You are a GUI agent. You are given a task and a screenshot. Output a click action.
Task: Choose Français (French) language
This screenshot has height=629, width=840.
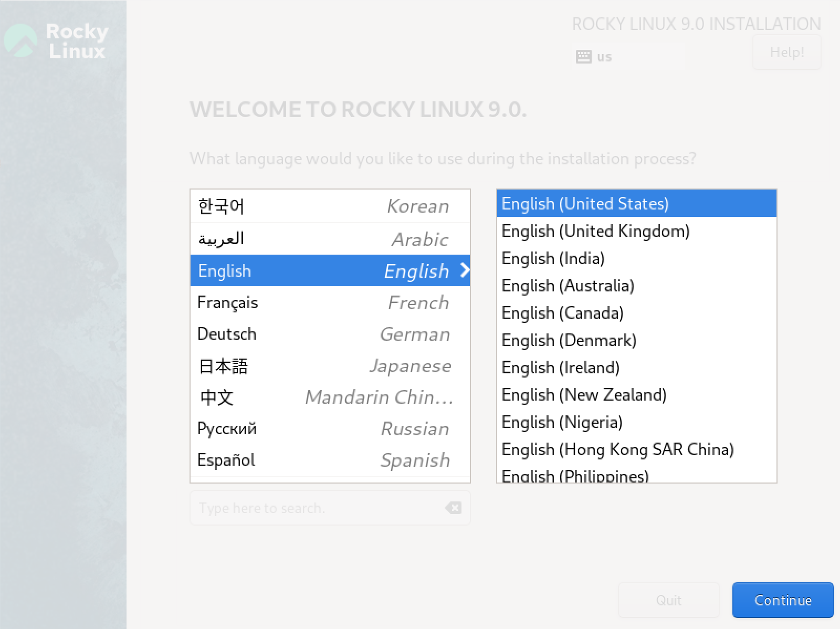tap(330, 302)
